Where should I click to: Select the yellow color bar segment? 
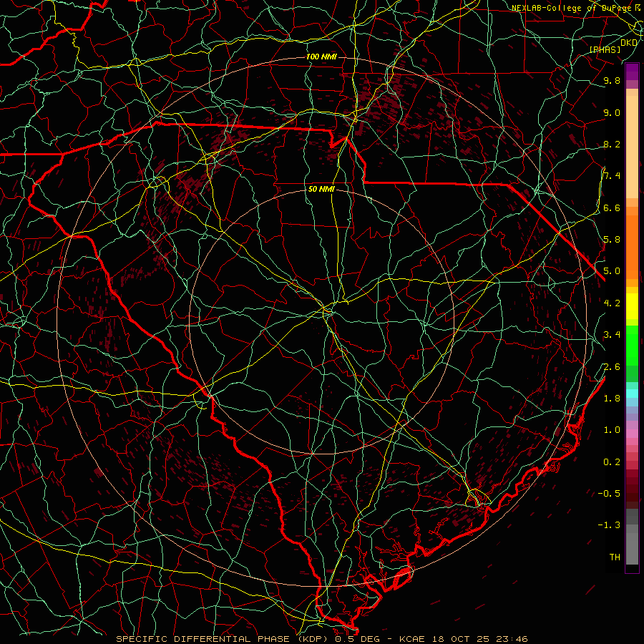(x=632, y=306)
